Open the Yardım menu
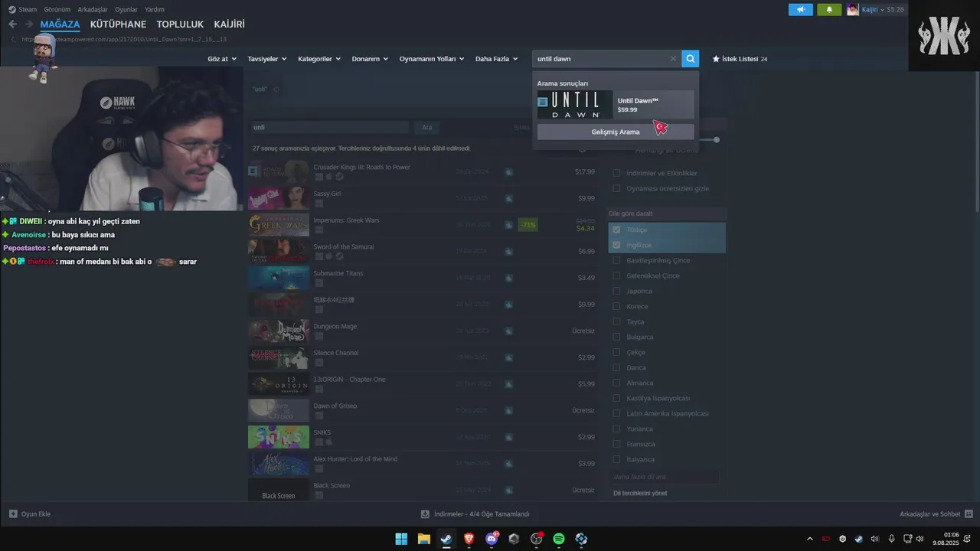 [155, 10]
